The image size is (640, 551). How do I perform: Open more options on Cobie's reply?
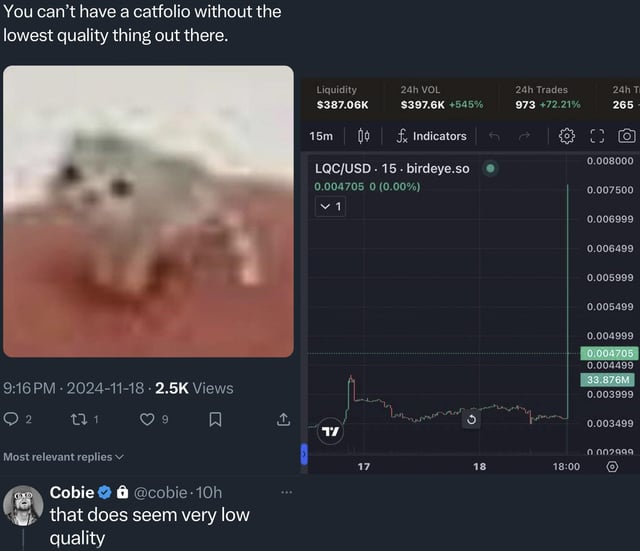pos(287,492)
